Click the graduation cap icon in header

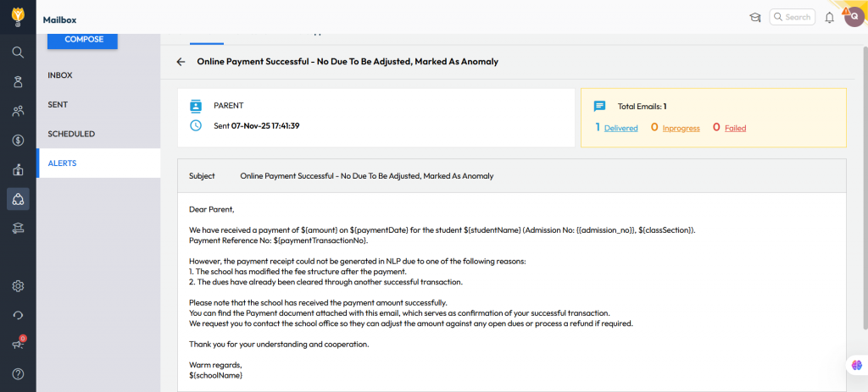(x=754, y=17)
